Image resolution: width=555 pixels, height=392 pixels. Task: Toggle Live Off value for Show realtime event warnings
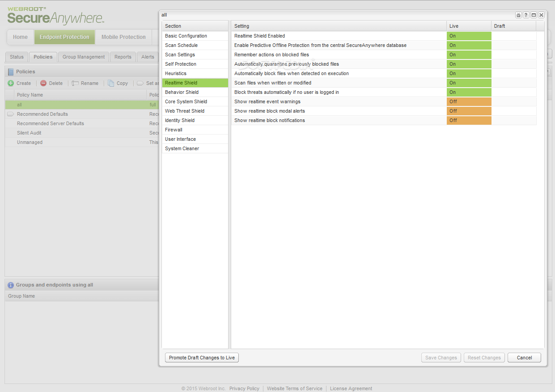pyautogui.click(x=469, y=101)
